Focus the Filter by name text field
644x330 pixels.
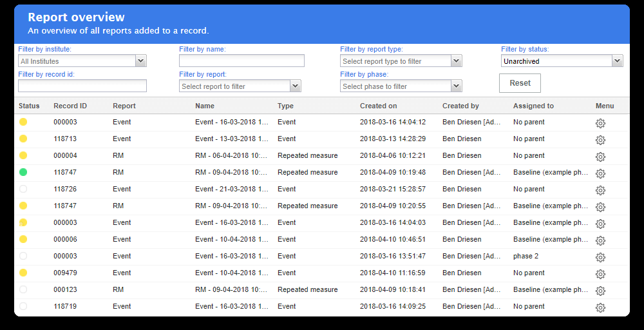pyautogui.click(x=241, y=61)
